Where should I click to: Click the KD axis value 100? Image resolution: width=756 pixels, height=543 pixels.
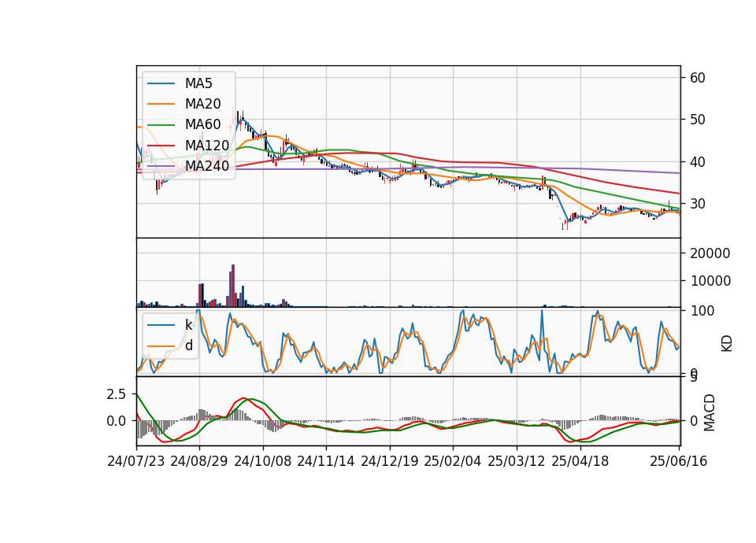[702, 311]
